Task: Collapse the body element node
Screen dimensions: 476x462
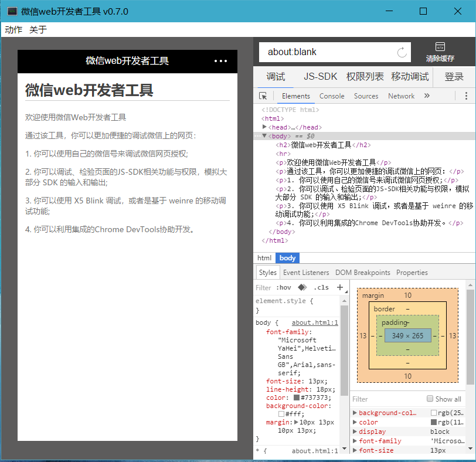Action: pyautogui.click(x=264, y=135)
